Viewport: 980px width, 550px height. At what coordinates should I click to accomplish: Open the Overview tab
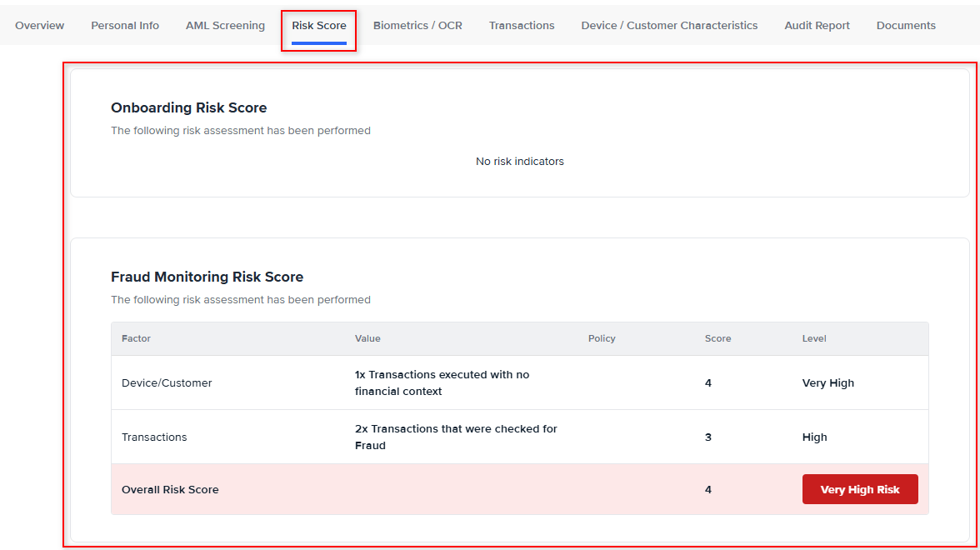(x=39, y=25)
